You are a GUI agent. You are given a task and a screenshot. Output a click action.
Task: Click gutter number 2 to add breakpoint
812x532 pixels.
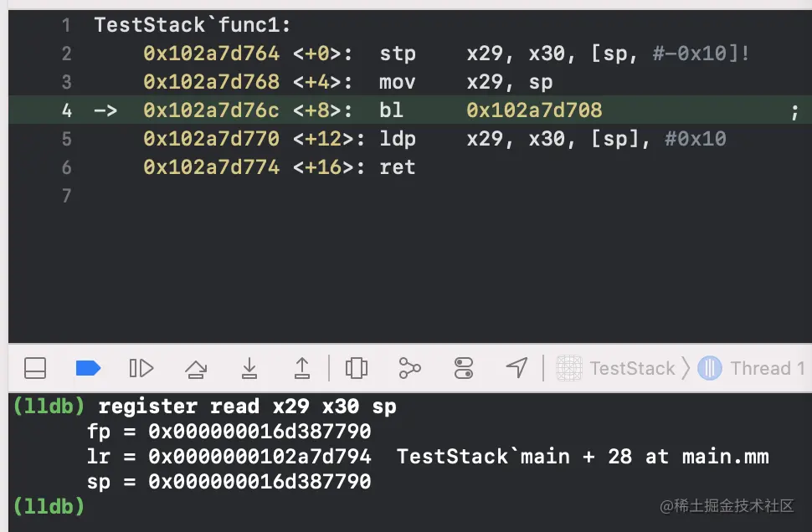(67, 54)
